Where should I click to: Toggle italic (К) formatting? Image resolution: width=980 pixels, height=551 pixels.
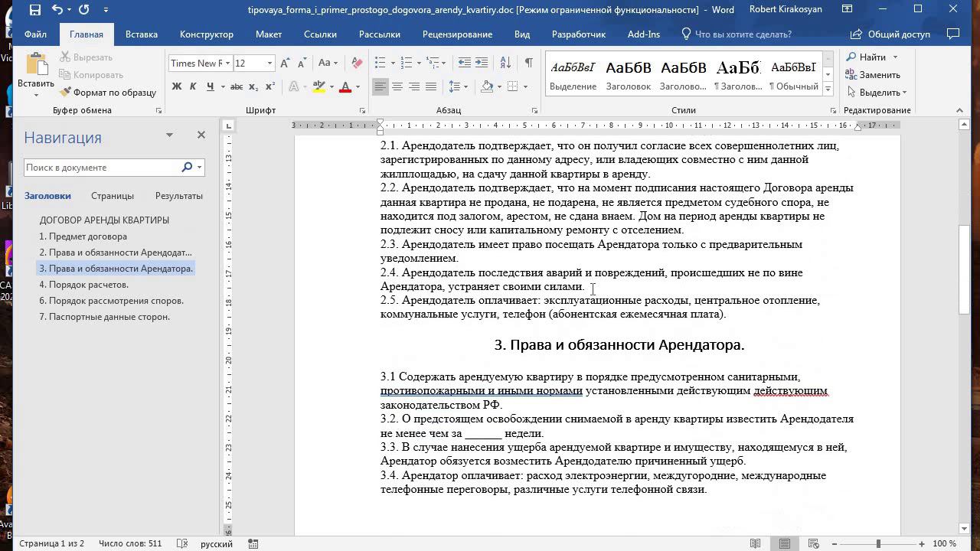tap(193, 86)
